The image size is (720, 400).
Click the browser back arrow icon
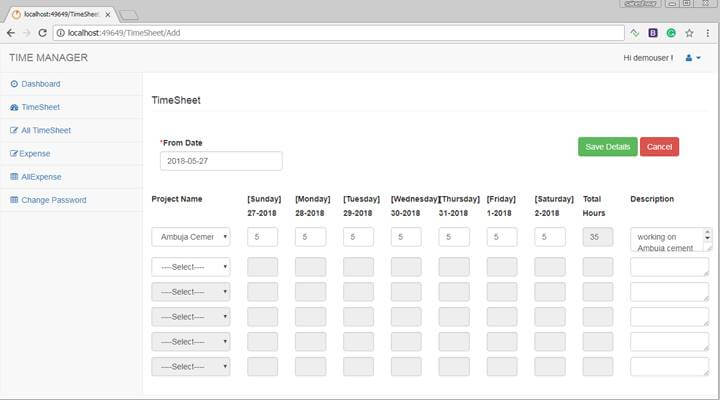[x=11, y=33]
